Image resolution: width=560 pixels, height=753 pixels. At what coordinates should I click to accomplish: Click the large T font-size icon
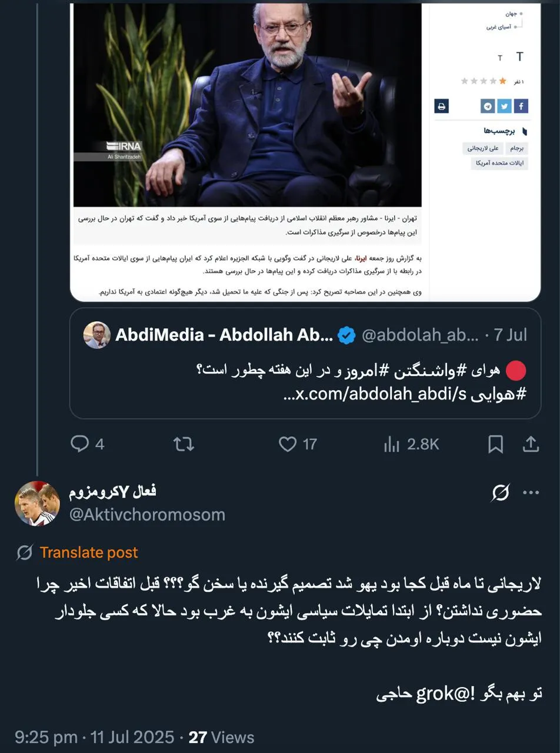[520, 56]
